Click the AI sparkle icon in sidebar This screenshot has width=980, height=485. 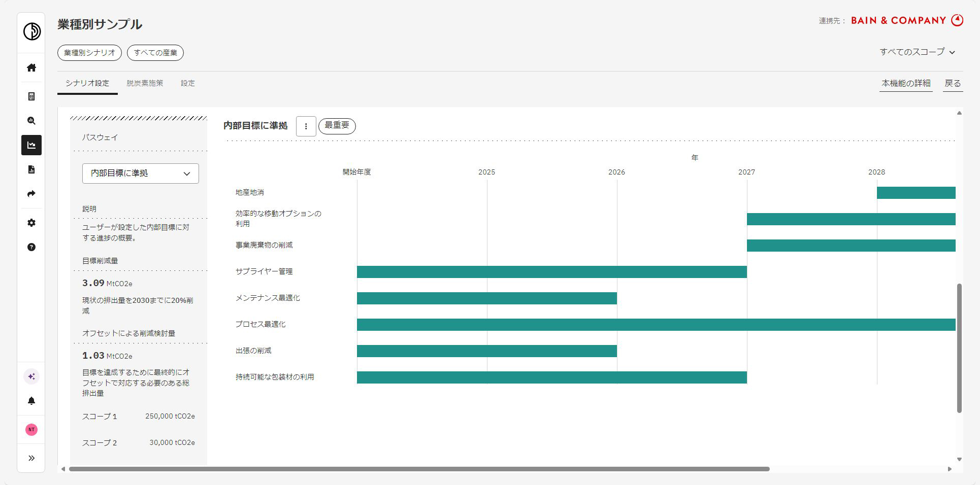(31, 376)
